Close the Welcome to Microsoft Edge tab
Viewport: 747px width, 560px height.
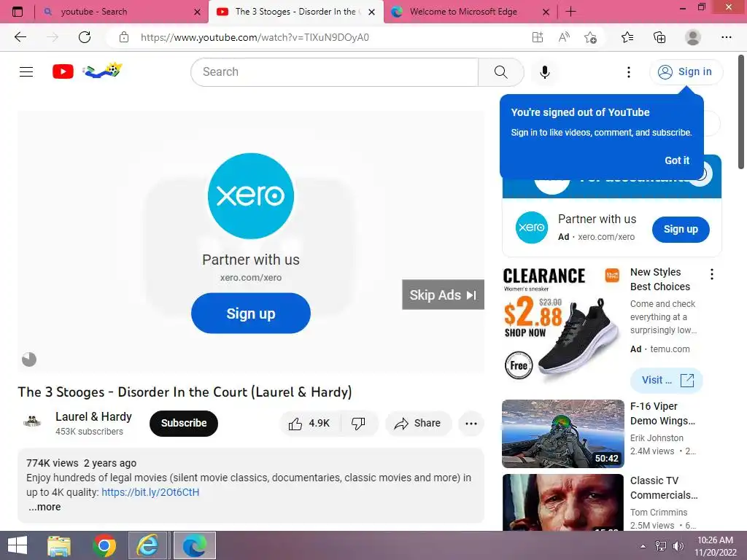click(x=546, y=12)
